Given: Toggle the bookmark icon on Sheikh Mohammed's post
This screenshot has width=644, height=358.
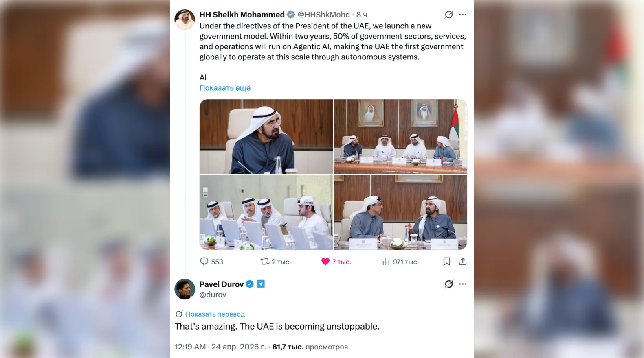Looking at the screenshot, I should tap(446, 262).
